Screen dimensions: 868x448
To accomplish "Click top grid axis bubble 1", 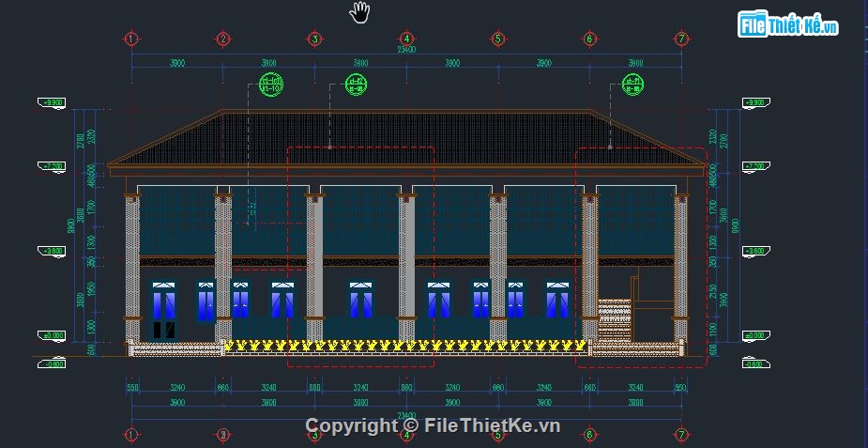I will (x=131, y=39).
